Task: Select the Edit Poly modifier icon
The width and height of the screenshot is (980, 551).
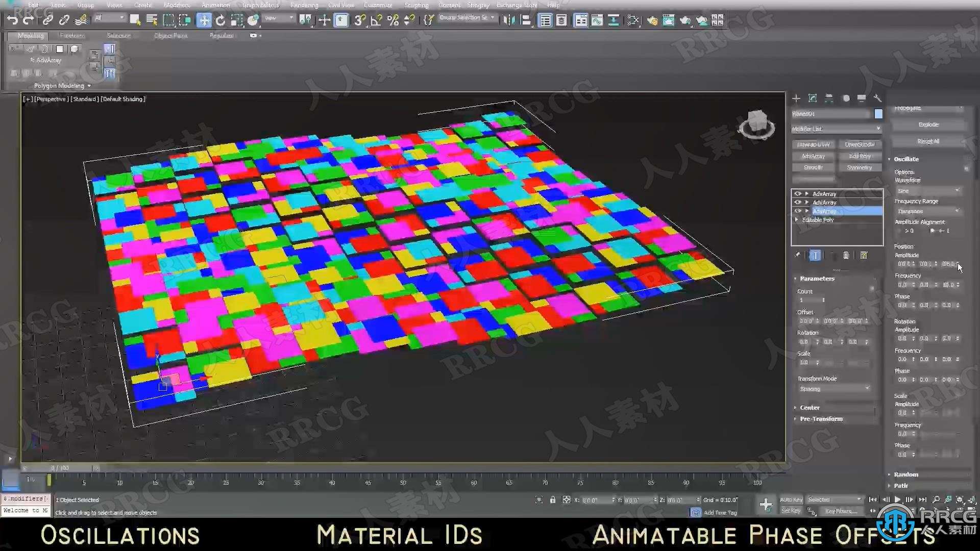Action: point(860,156)
